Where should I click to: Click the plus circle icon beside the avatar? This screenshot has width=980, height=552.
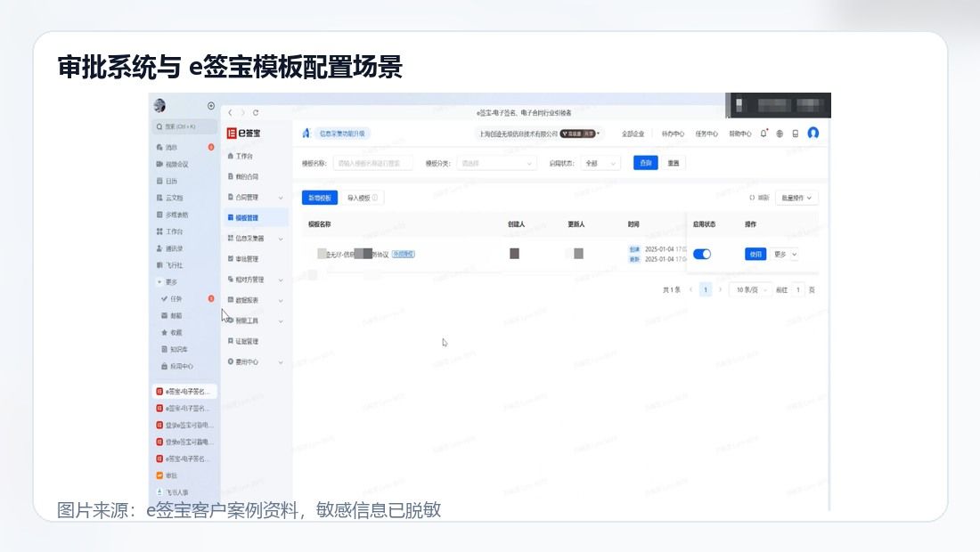211,106
